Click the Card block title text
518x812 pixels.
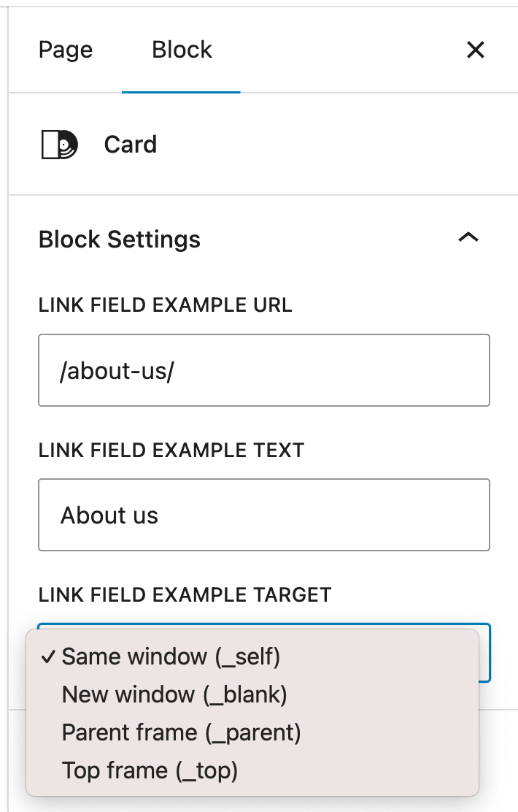pyautogui.click(x=130, y=145)
